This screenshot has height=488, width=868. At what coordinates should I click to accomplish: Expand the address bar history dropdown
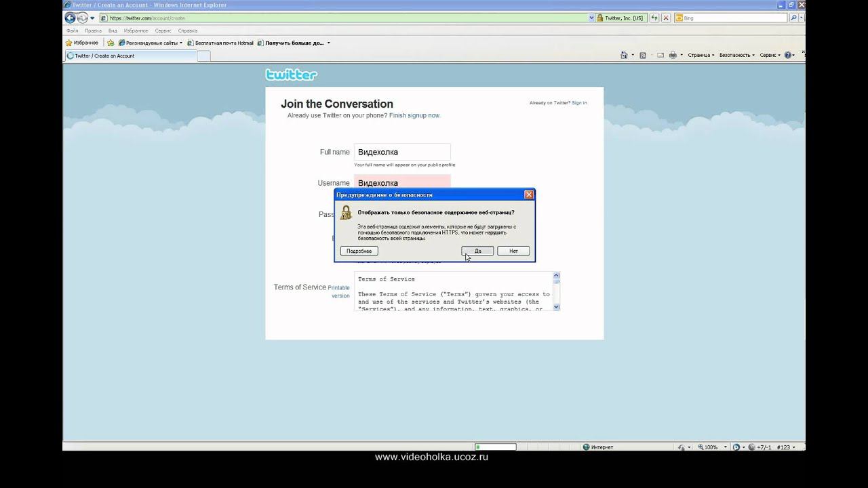point(591,18)
